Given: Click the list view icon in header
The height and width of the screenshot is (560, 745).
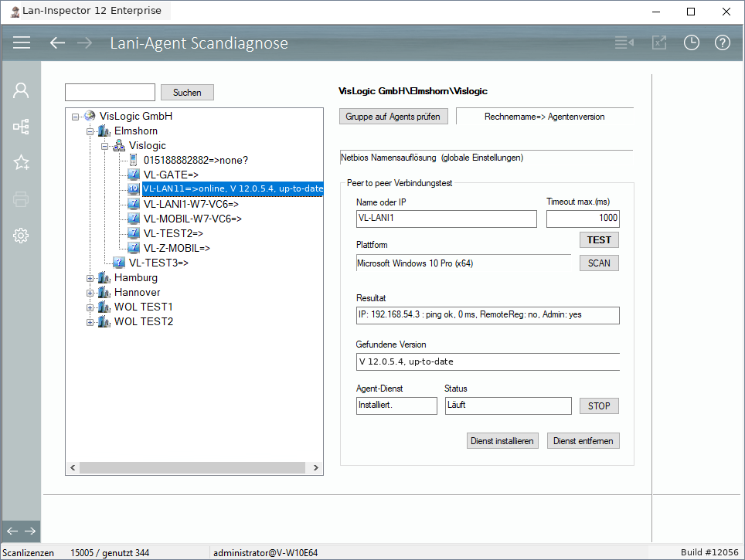Looking at the screenshot, I should point(624,42).
